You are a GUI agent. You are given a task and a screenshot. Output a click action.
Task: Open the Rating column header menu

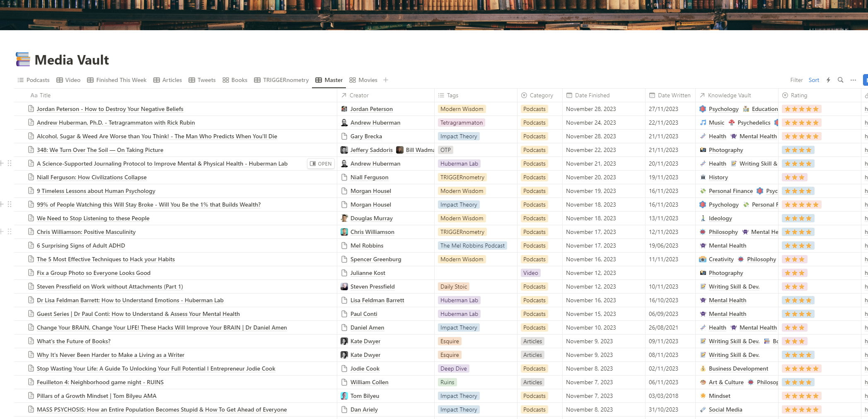[798, 95]
